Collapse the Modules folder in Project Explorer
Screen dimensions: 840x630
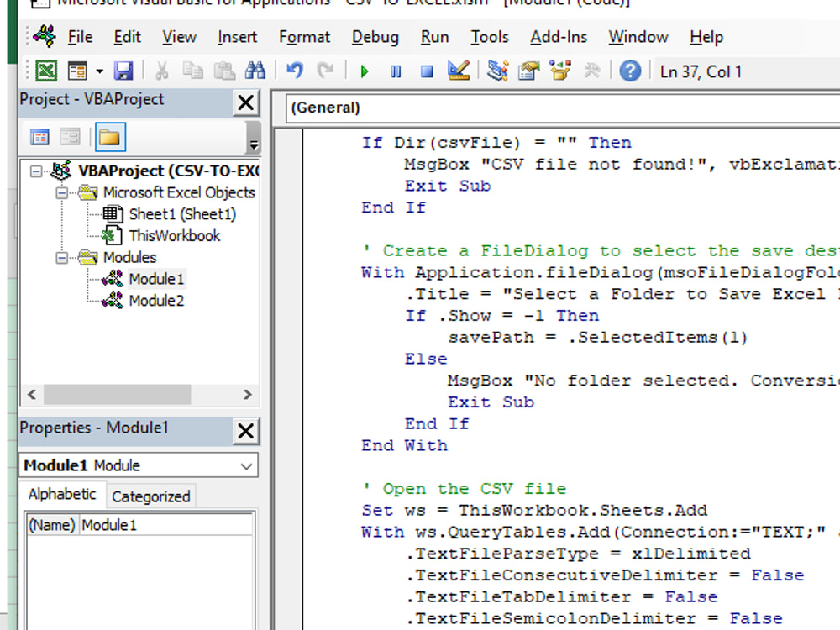point(60,257)
